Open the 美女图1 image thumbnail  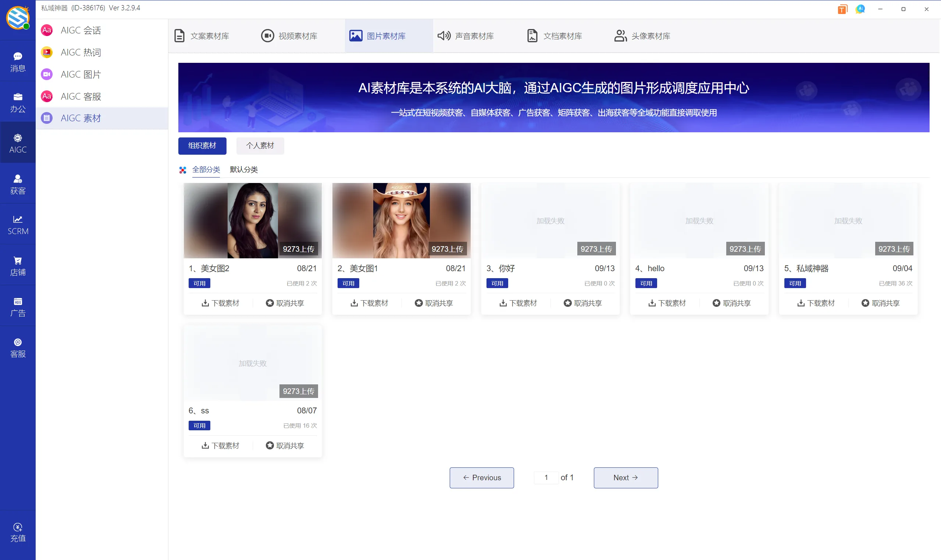tap(401, 221)
